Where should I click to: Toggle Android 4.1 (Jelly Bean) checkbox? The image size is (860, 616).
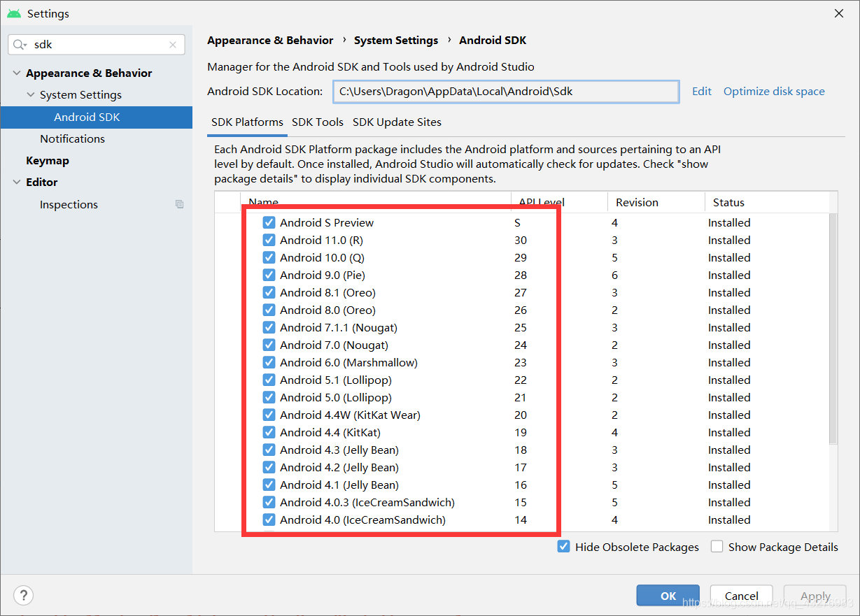pos(269,485)
